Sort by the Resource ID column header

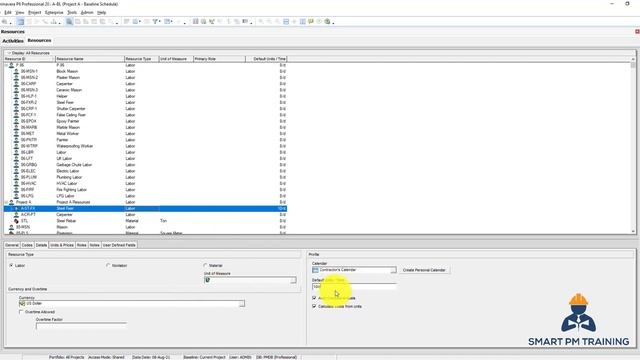tap(29, 59)
